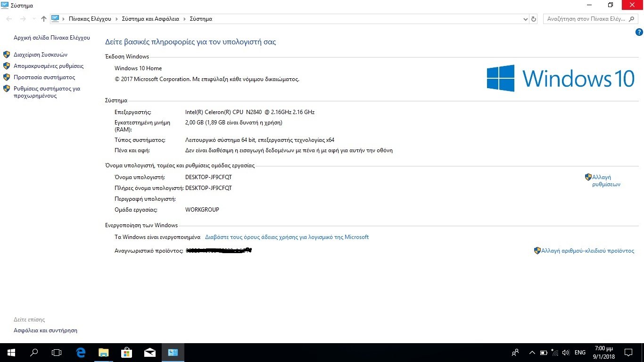Click Αλλαγή αριθμού-κλειδιού προϊόντος link
644x362 pixels.
588,251
